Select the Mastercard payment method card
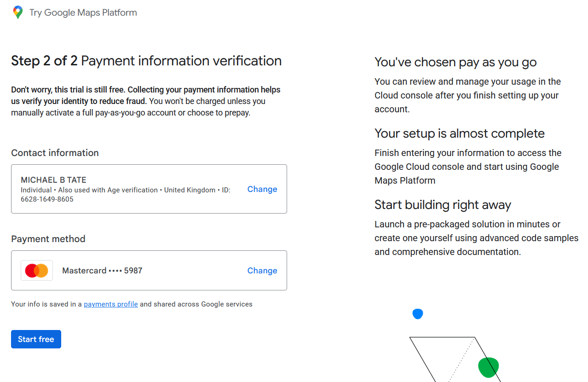This screenshot has height=382, width=588. [x=149, y=270]
